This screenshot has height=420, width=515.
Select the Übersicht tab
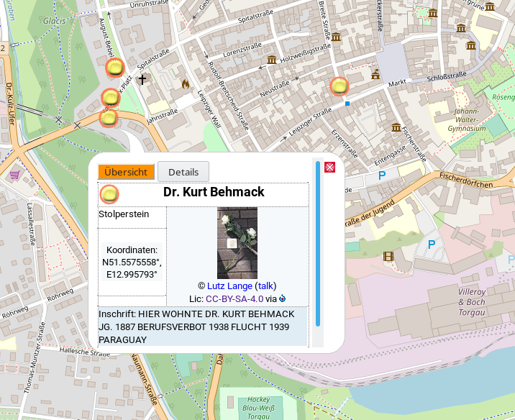click(x=126, y=172)
